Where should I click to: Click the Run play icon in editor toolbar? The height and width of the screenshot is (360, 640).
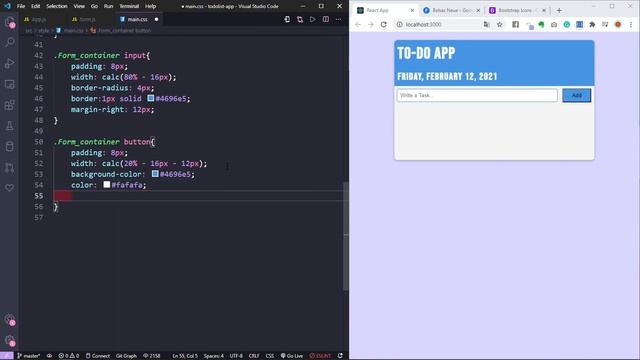pyautogui.click(x=313, y=19)
